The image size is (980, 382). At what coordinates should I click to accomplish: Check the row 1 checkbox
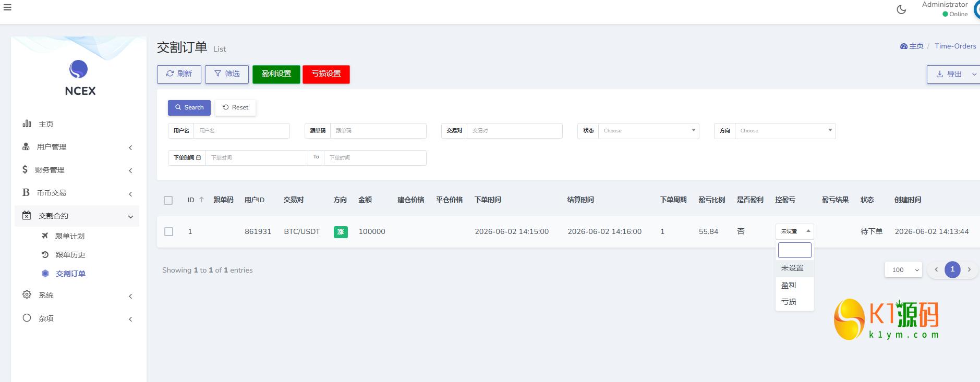168,231
